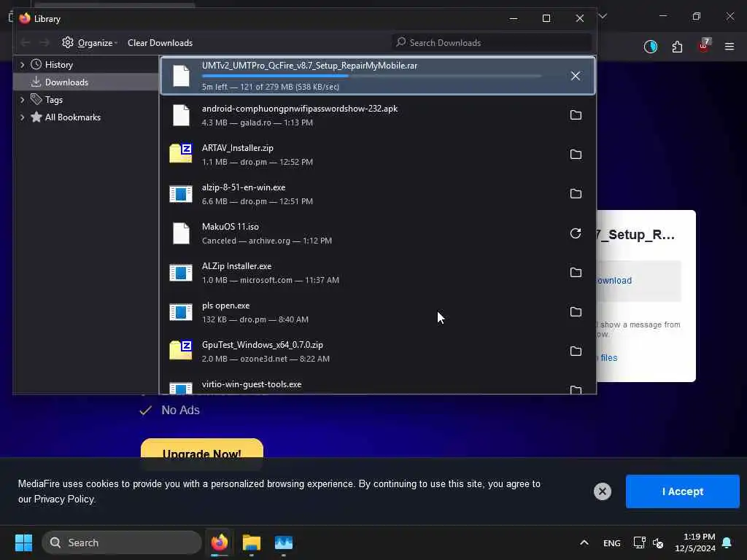This screenshot has width=747, height=560.
Task: Select the GpuTest zip file icon
Action: (x=181, y=351)
